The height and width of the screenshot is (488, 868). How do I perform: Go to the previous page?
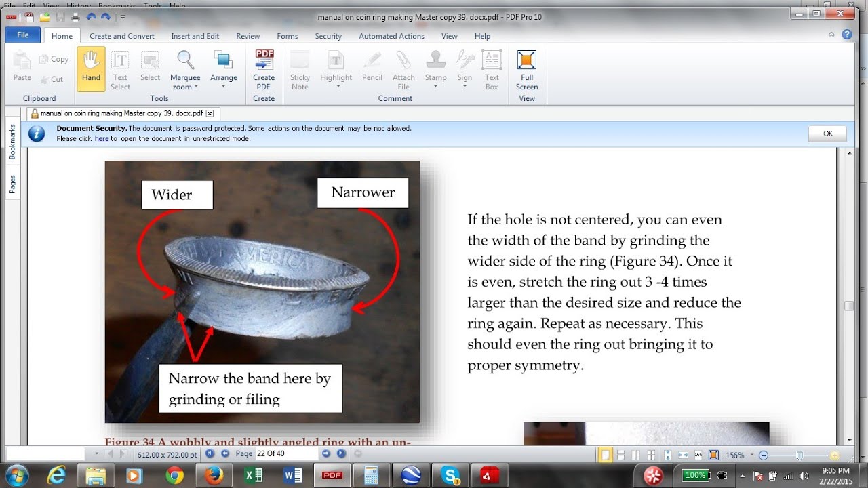(x=225, y=453)
